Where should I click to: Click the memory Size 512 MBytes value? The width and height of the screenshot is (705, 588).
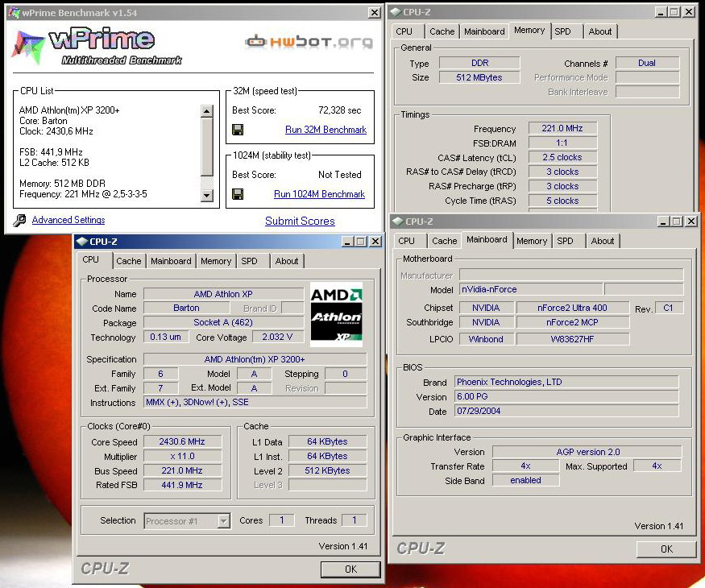479,77
